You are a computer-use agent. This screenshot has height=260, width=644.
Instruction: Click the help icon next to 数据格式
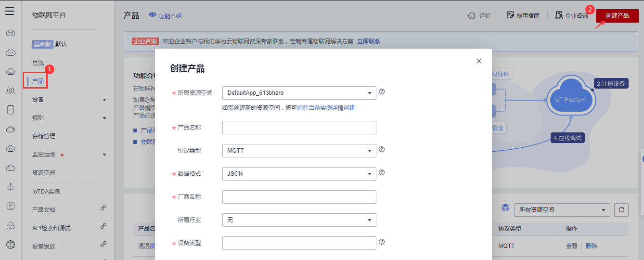[x=382, y=173]
